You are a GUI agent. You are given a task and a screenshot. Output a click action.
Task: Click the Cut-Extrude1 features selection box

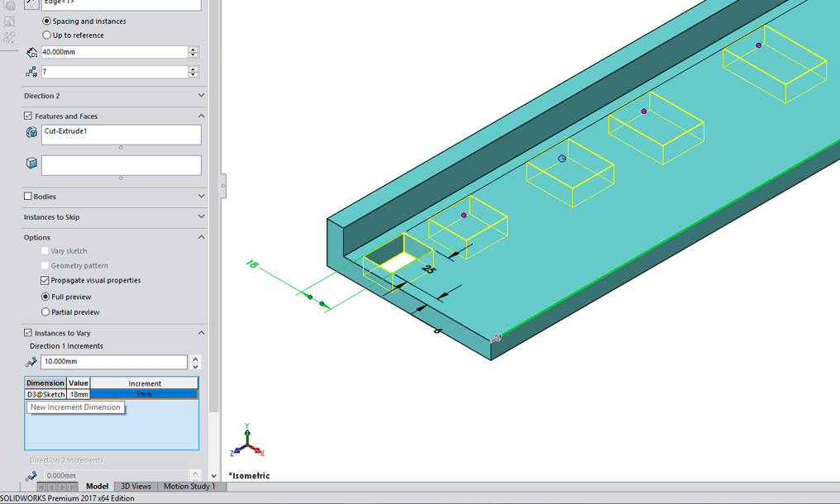121,135
